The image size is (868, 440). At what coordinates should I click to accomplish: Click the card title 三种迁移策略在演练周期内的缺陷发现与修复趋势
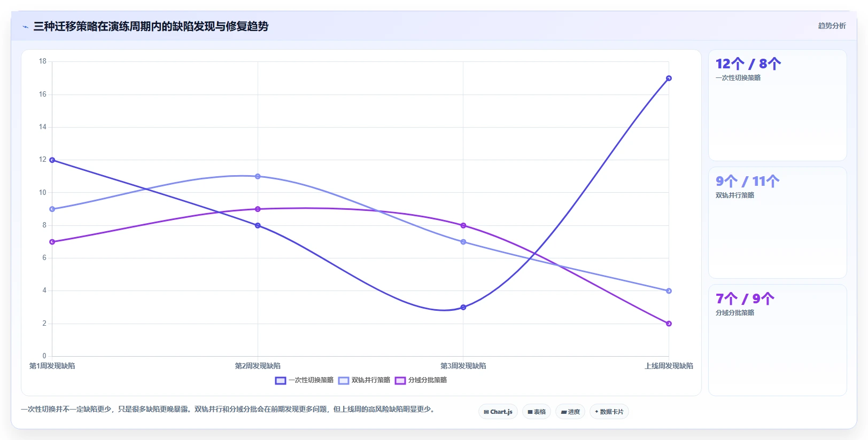click(151, 26)
